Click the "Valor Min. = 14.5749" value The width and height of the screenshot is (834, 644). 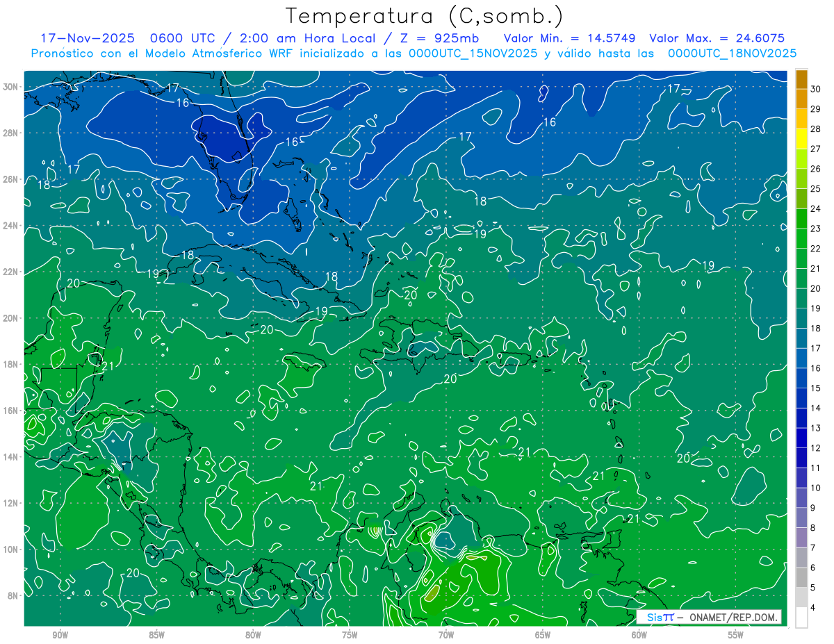[569, 38]
